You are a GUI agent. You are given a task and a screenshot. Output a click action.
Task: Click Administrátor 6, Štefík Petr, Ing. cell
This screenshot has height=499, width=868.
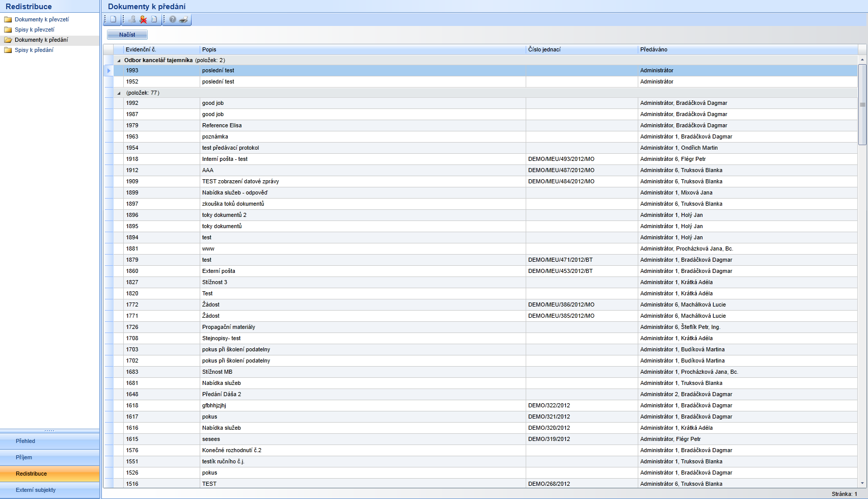[748, 327]
